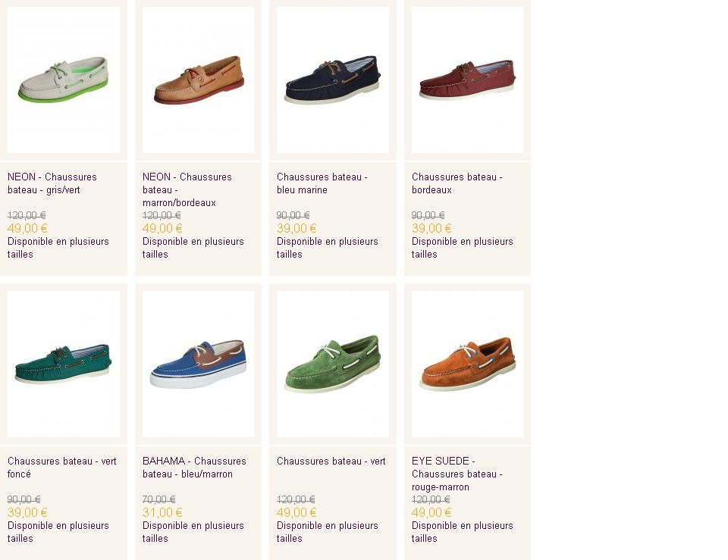View the navy blue boat shoe photo

coord(333,80)
